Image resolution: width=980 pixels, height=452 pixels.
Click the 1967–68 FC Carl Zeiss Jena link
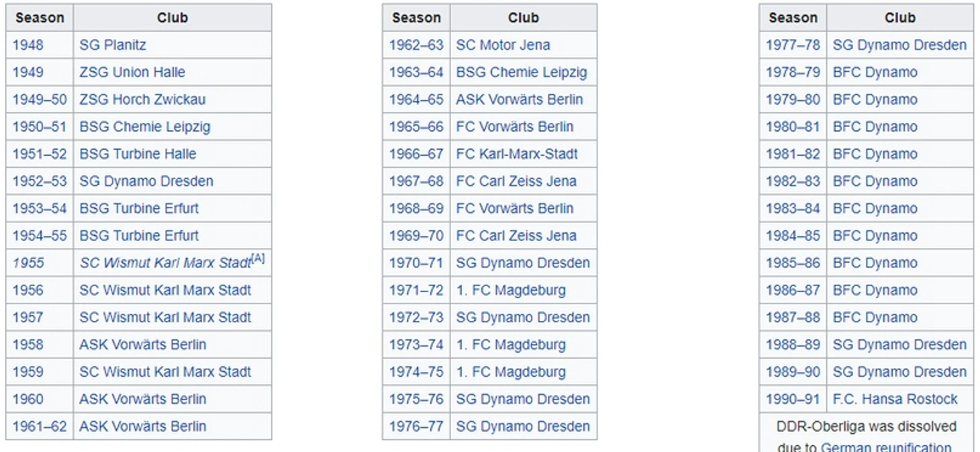tap(516, 181)
